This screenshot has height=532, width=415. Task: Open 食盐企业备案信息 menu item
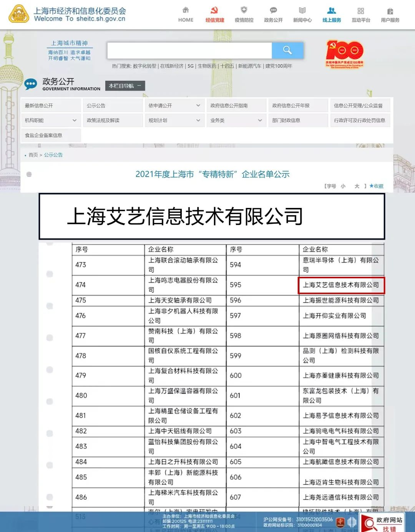[x=51, y=135]
